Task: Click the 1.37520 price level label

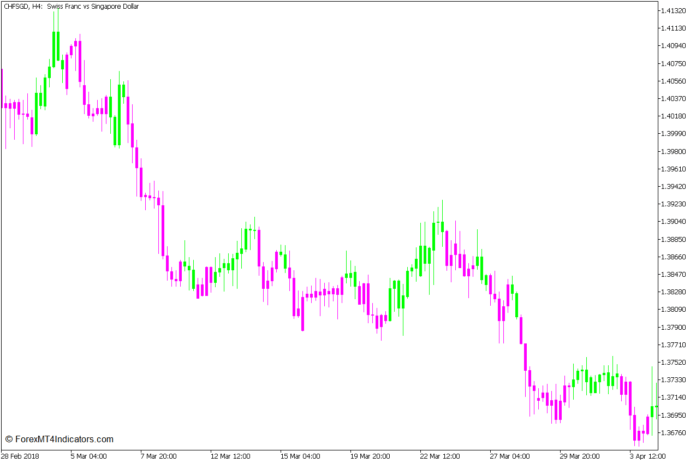Action: pyautogui.click(x=672, y=362)
